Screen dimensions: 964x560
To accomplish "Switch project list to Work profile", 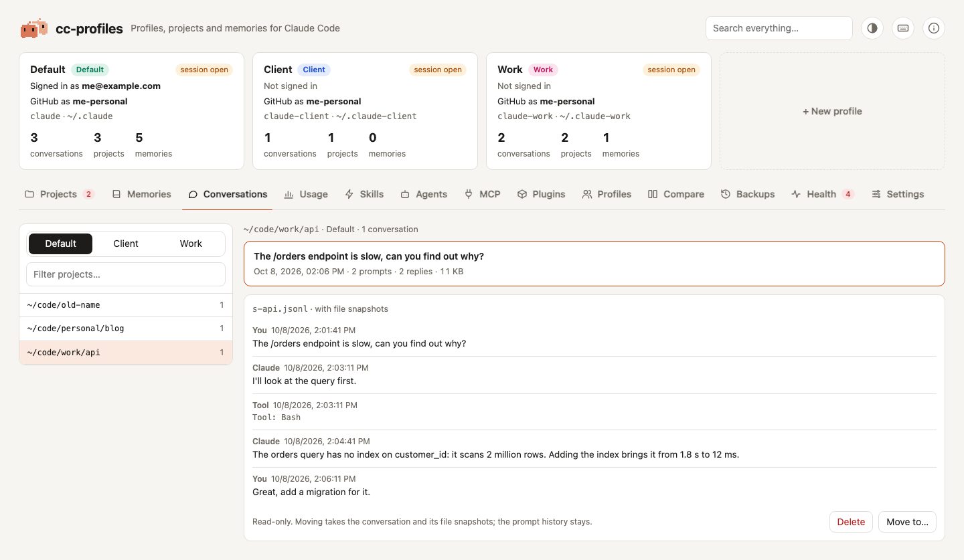I will click(x=191, y=244).
